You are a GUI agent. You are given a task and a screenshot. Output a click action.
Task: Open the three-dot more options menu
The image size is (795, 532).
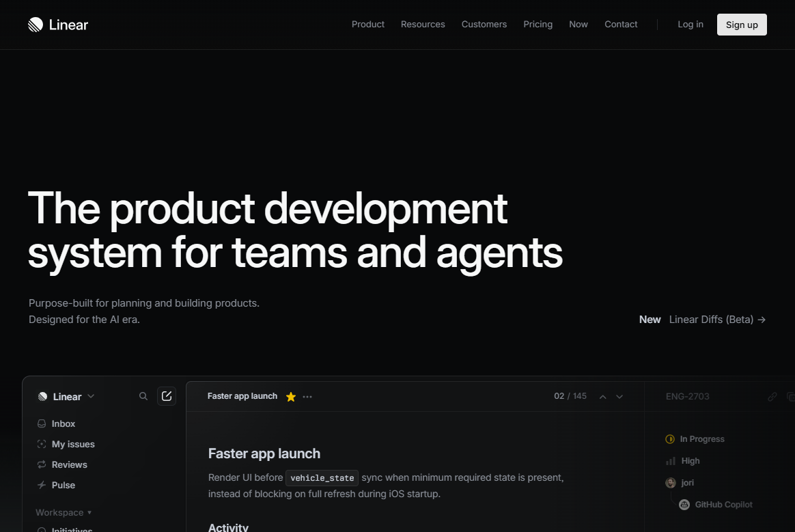coord(307,397)
